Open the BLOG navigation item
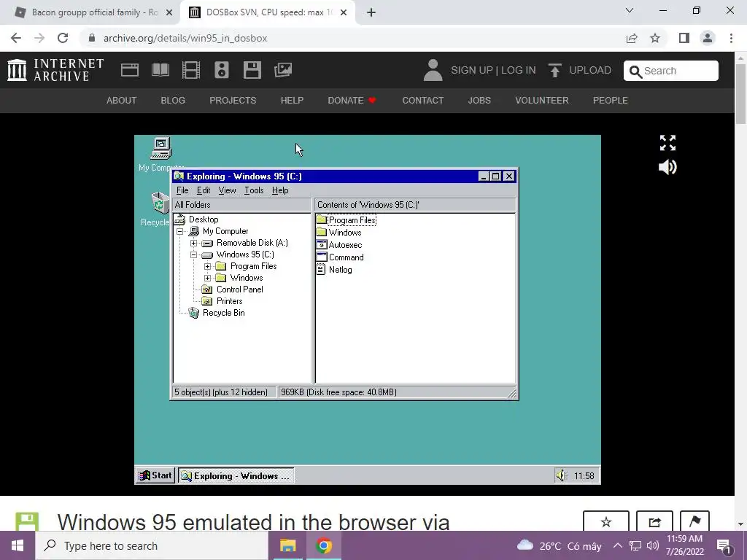The image size is (747, 560). click(173, 101)
